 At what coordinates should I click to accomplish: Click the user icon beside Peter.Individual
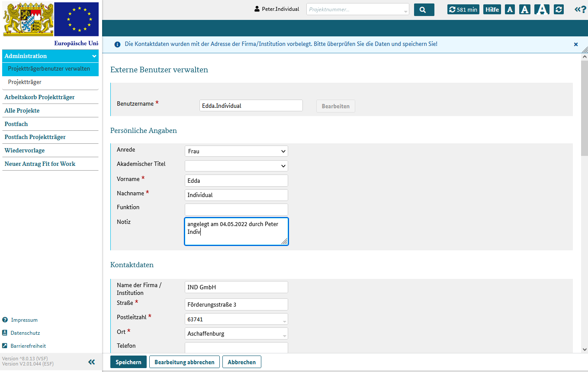tap(257, 9)
